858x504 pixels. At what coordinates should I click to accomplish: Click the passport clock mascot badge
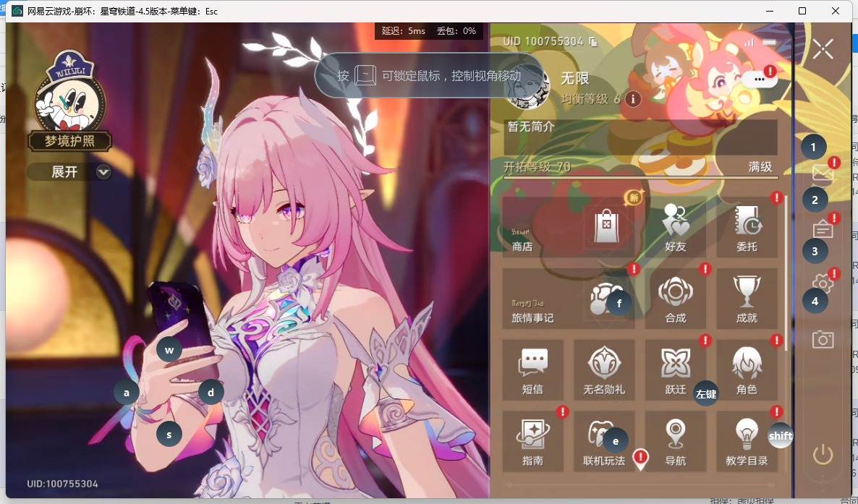[x=70, y=90]
